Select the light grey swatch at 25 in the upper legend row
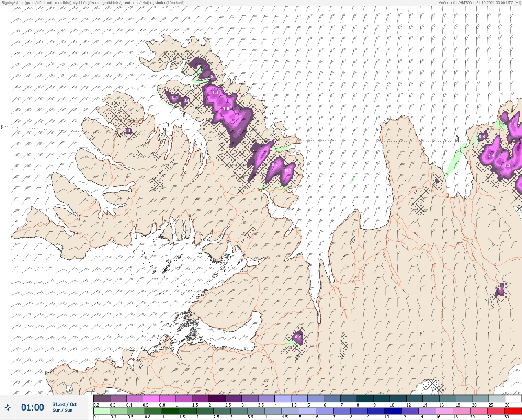This screenshot has height=420, width=522. (x=496, y=398)
